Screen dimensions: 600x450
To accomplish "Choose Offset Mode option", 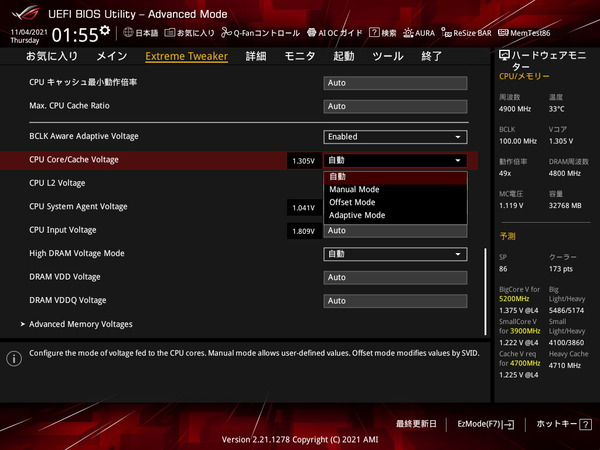I will [x=395, y=202].
